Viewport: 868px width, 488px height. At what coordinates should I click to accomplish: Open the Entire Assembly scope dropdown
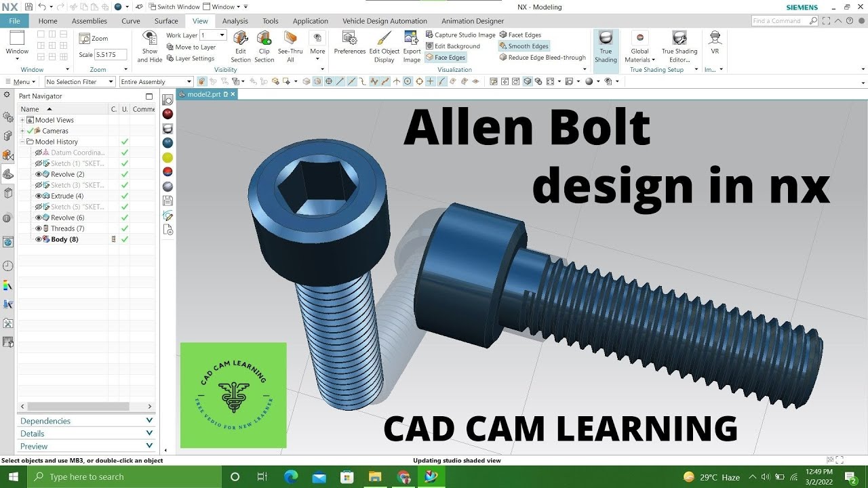point(156,81)
